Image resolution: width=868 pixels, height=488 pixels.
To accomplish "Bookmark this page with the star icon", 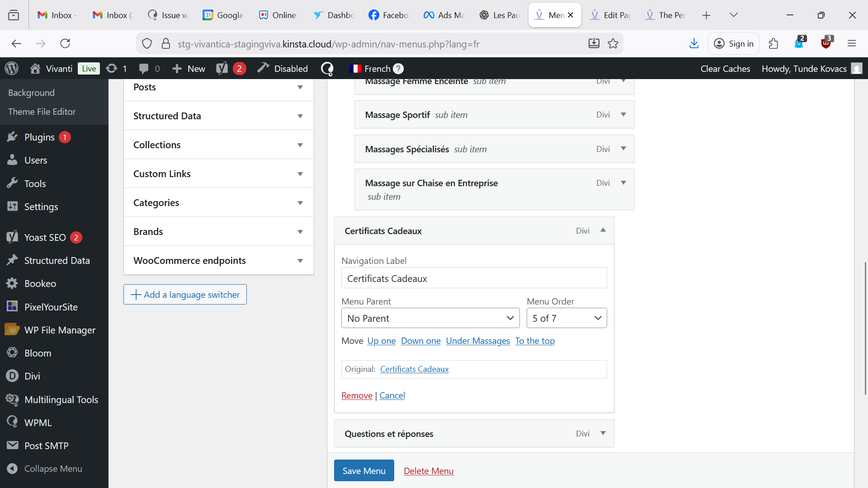I will click(x=613, y=43).
